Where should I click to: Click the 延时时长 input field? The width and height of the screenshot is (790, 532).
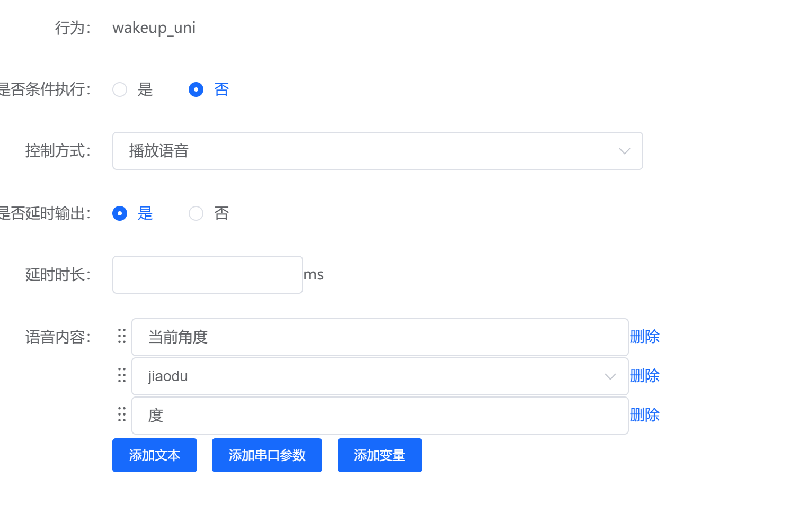207,274
